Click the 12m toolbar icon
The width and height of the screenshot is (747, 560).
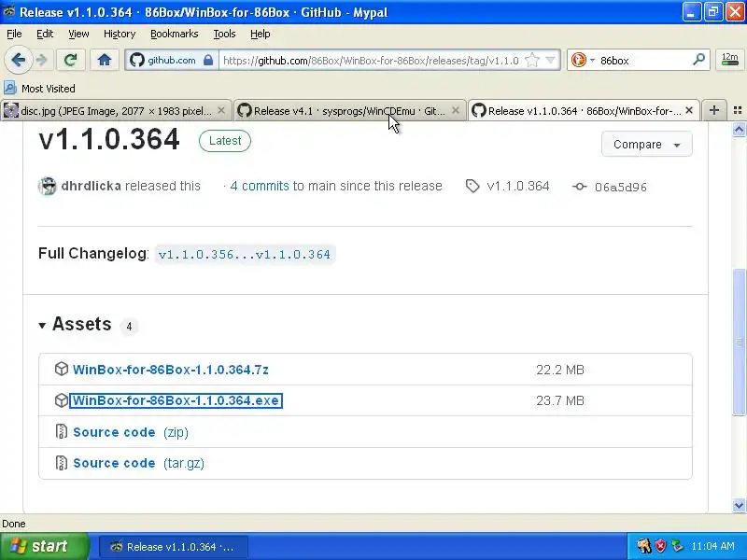pos(729,60)
